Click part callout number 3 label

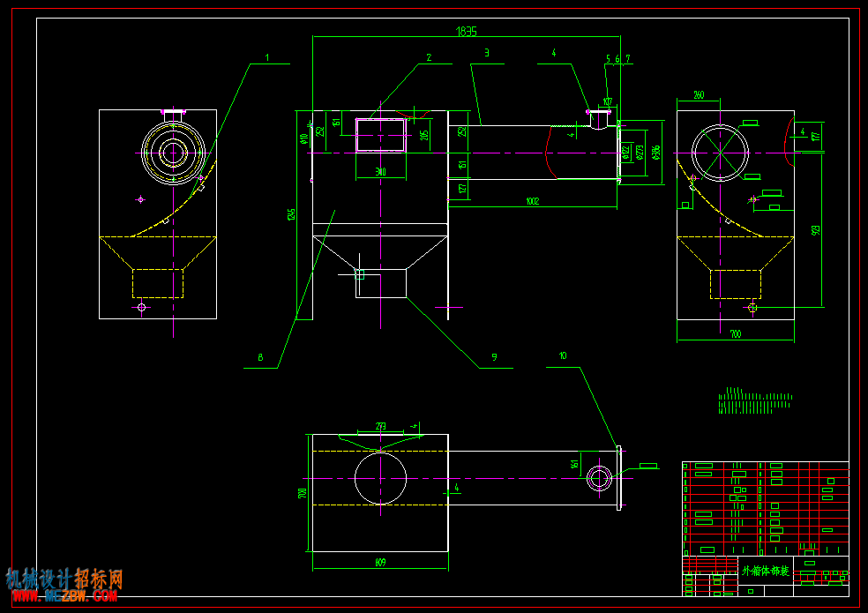click(x=487, y=53)
